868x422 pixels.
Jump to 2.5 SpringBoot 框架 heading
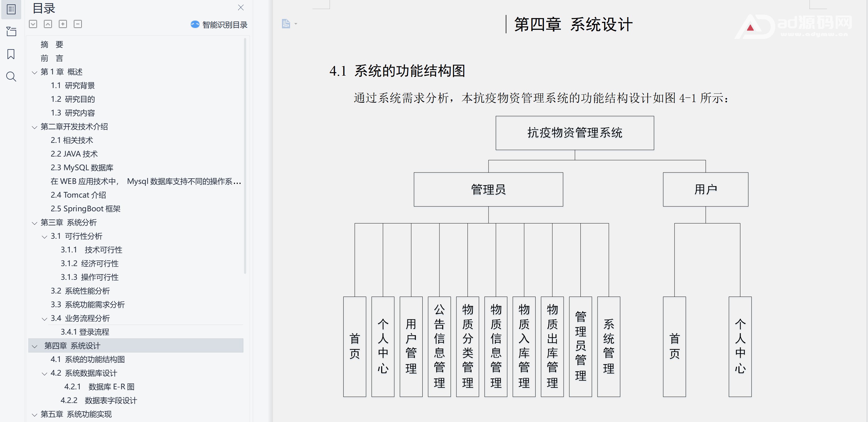pos(85,209)
